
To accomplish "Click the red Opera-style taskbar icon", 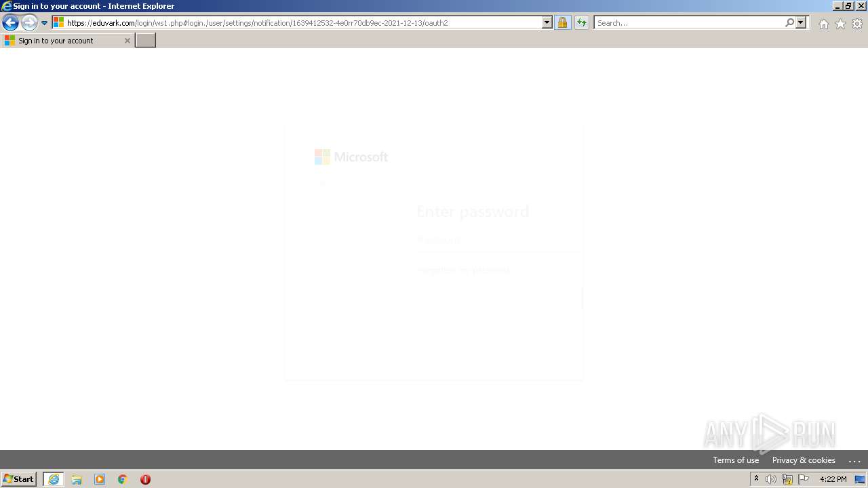I will [145, 479].
